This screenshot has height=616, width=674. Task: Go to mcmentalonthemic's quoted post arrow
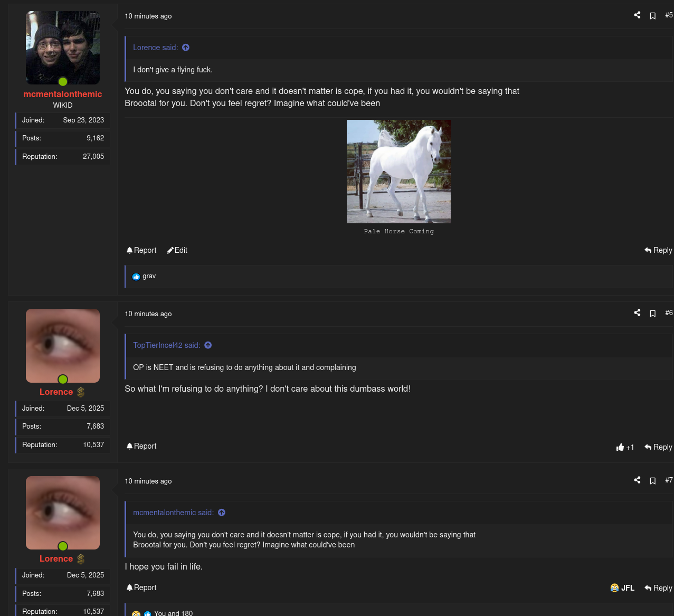[222, 513]
